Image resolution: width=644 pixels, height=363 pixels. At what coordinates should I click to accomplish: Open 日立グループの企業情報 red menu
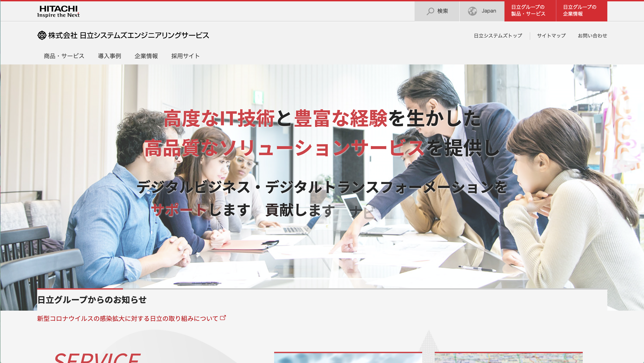pos(581,11)
